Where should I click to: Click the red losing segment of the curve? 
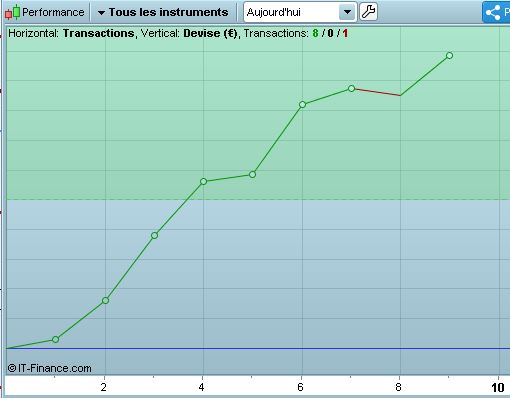pos(377,92)
